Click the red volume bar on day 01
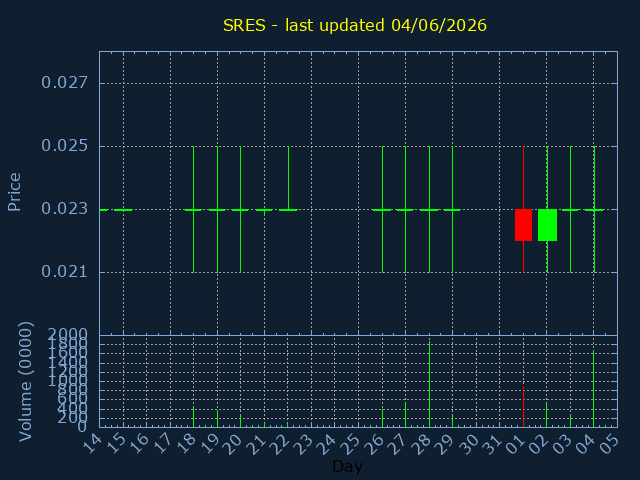The width and height of the screenshot is (640, 480). click(523, 407)
